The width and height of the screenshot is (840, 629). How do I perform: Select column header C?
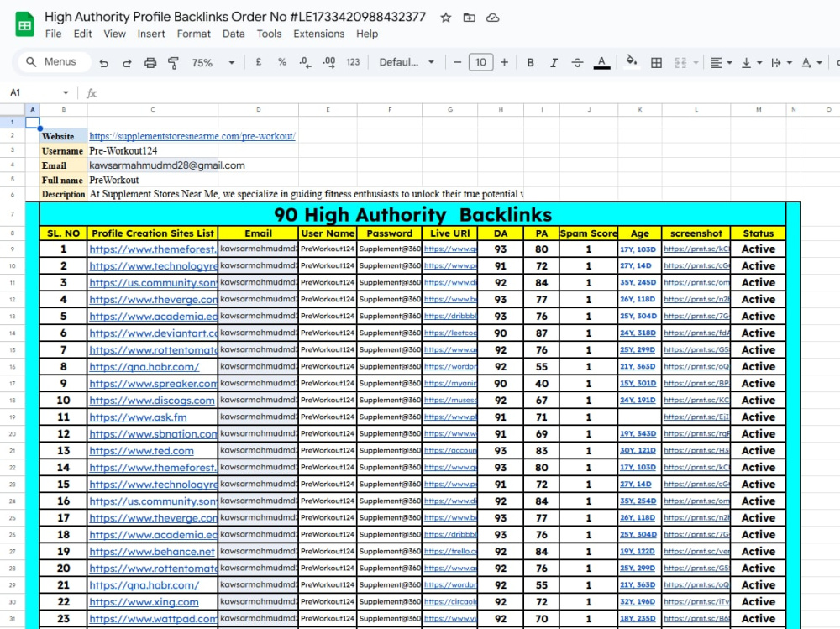[153, 109]
